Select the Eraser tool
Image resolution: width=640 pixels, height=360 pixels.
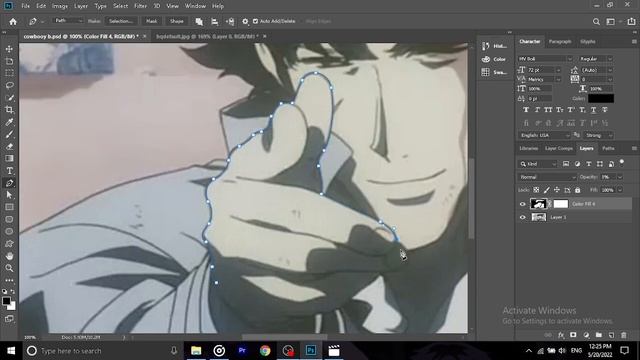tap(9, 147)
